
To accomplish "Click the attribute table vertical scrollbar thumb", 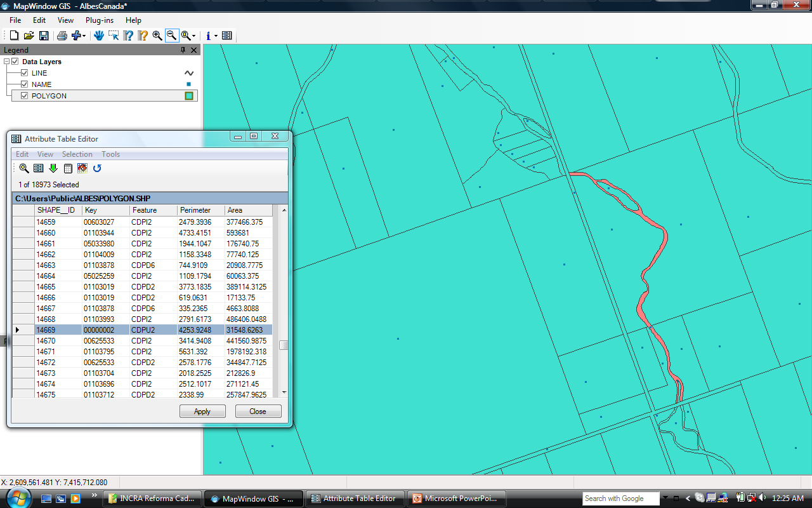I will [284, 345].
